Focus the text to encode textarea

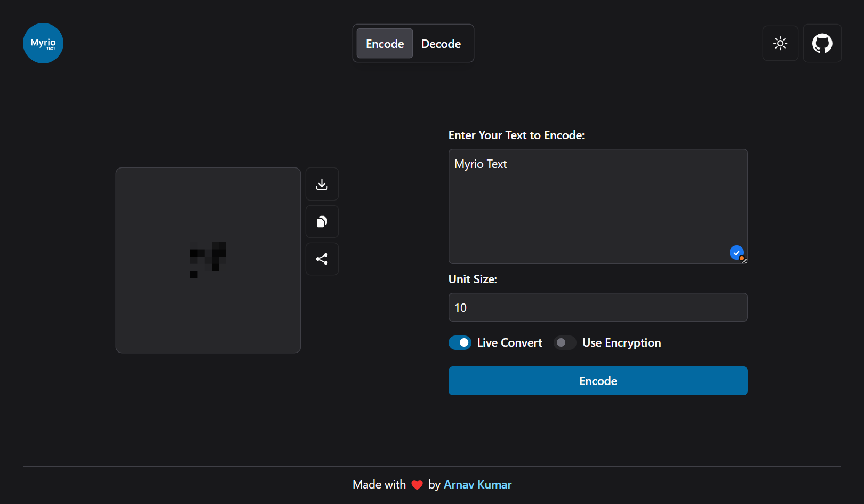[598, 206]
